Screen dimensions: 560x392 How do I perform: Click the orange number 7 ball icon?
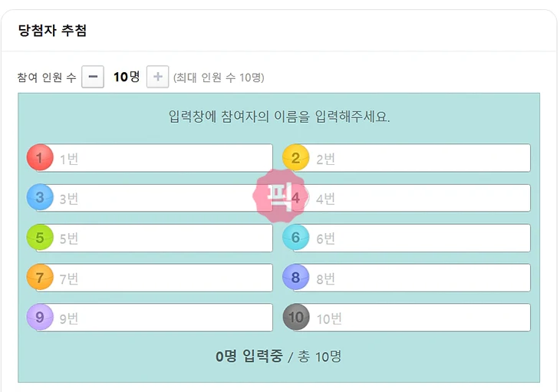(x=40, y=277)
